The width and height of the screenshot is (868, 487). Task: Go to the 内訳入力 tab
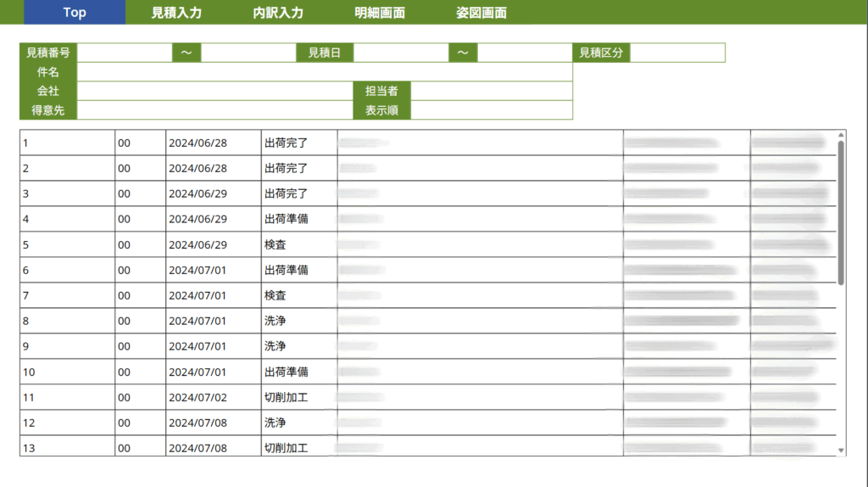point(278,13)
